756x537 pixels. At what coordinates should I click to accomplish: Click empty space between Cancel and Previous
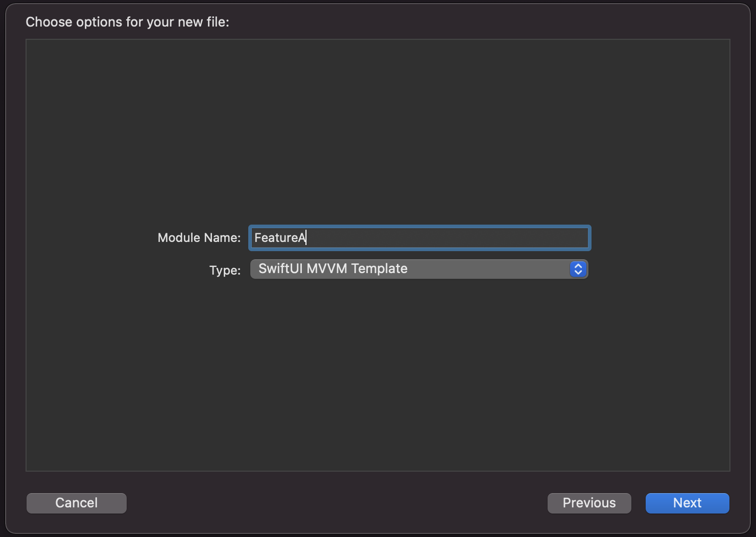tap(337, 503)
